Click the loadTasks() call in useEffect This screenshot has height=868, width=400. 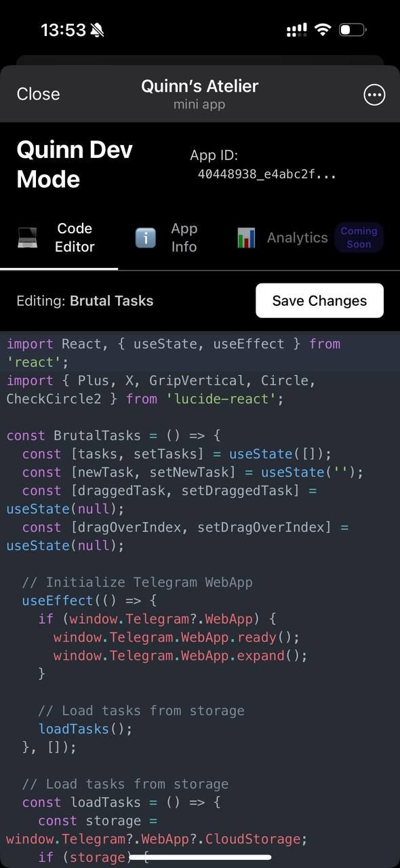(x=85, y=729)
